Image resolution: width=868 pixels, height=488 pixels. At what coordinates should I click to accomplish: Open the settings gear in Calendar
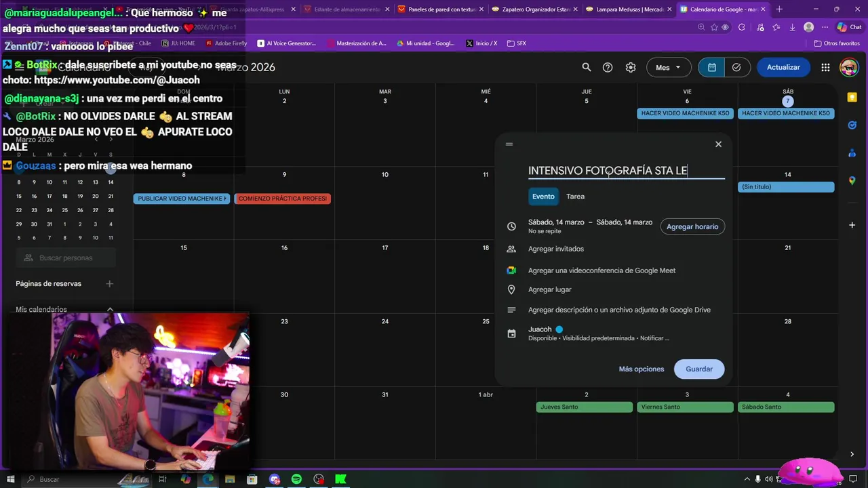pos(631,67)
